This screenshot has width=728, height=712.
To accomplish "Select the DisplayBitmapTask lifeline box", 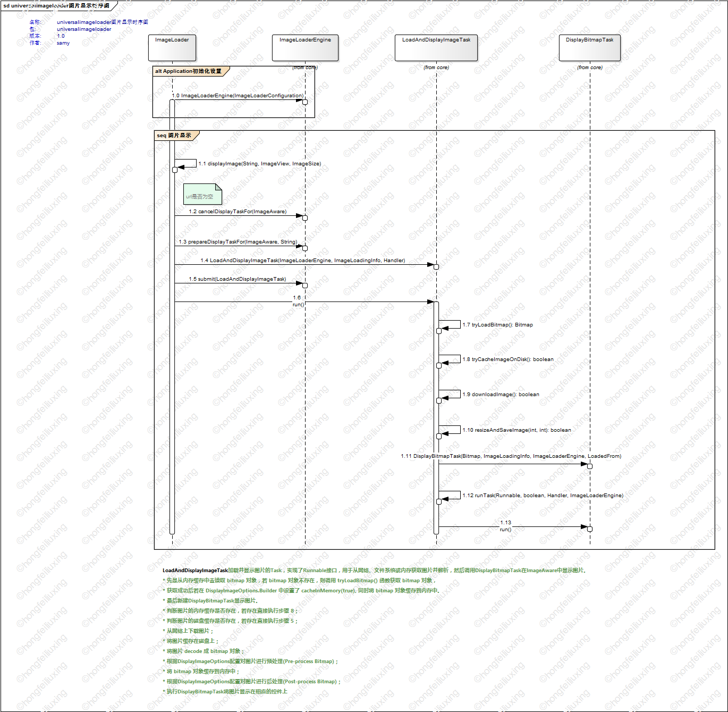I will [589, 47].
